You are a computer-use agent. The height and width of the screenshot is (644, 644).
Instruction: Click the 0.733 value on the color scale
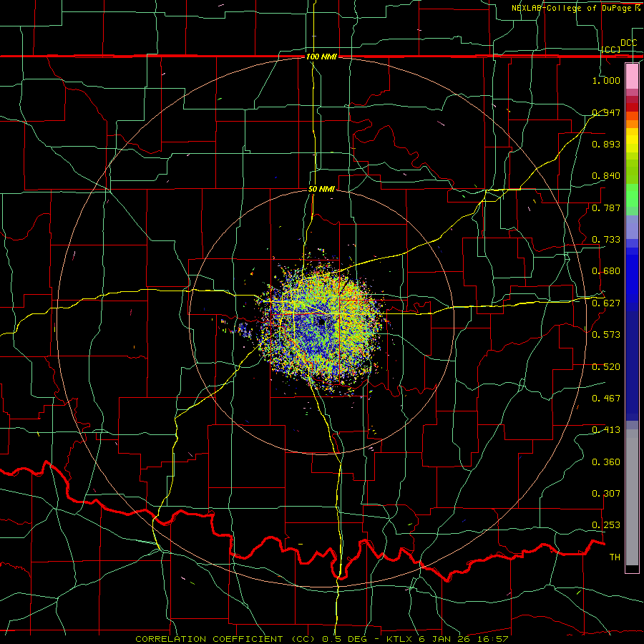[x=606, y=240]
